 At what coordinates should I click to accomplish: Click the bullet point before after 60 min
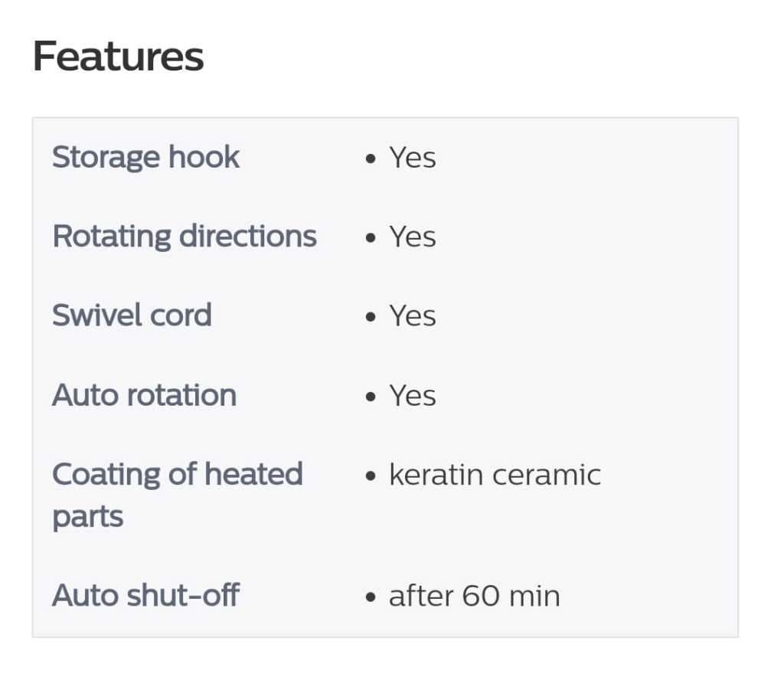[x=371, y=597]
